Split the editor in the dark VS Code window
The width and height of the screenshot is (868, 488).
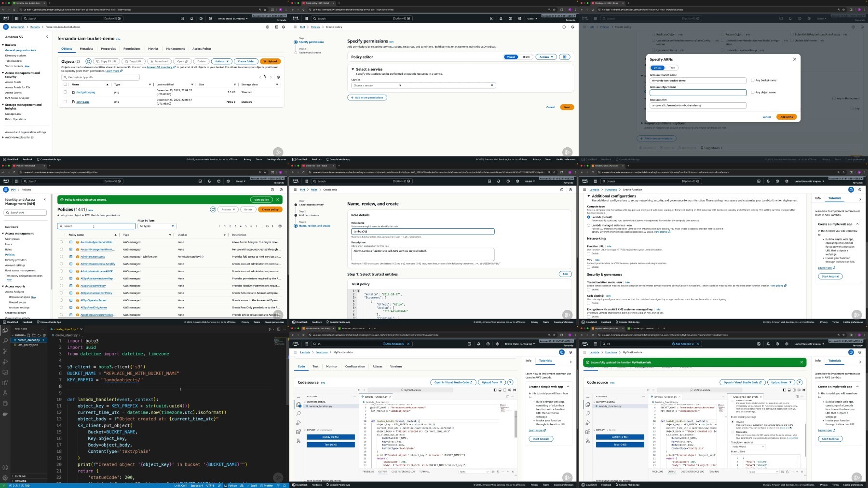pyautogui.click(x=278, y=329)
